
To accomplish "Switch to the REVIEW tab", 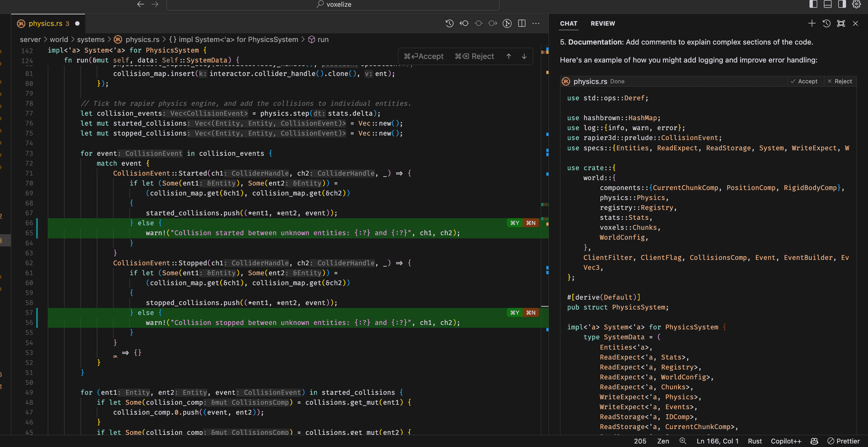I will coord(602,23).
